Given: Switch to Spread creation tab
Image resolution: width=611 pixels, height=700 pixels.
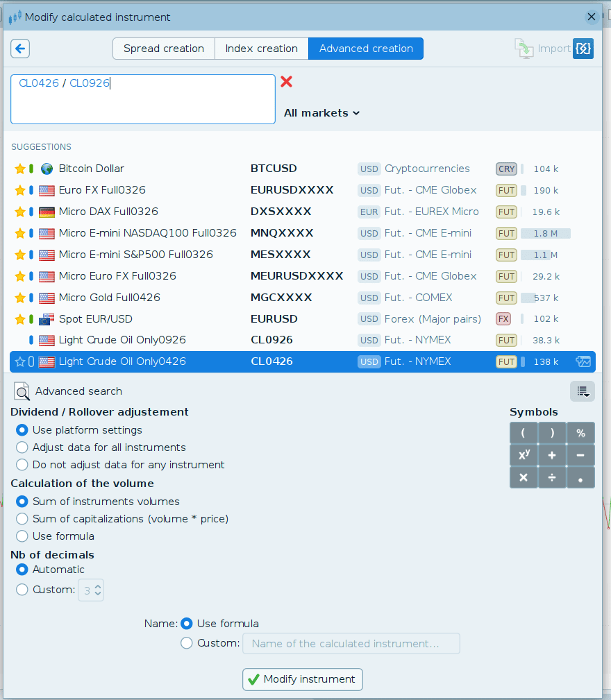Looking at the screenshot, I should [x=164, y=49].
